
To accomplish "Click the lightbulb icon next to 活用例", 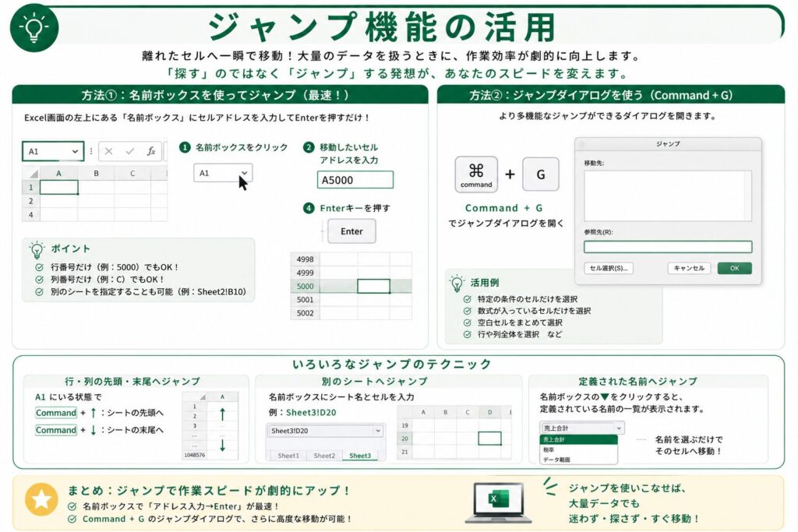I will 457,284.
